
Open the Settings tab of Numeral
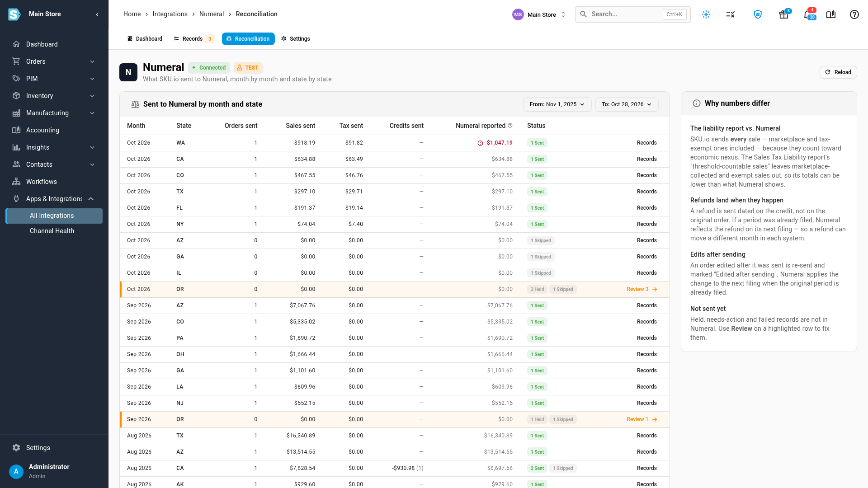pos(295,39)
